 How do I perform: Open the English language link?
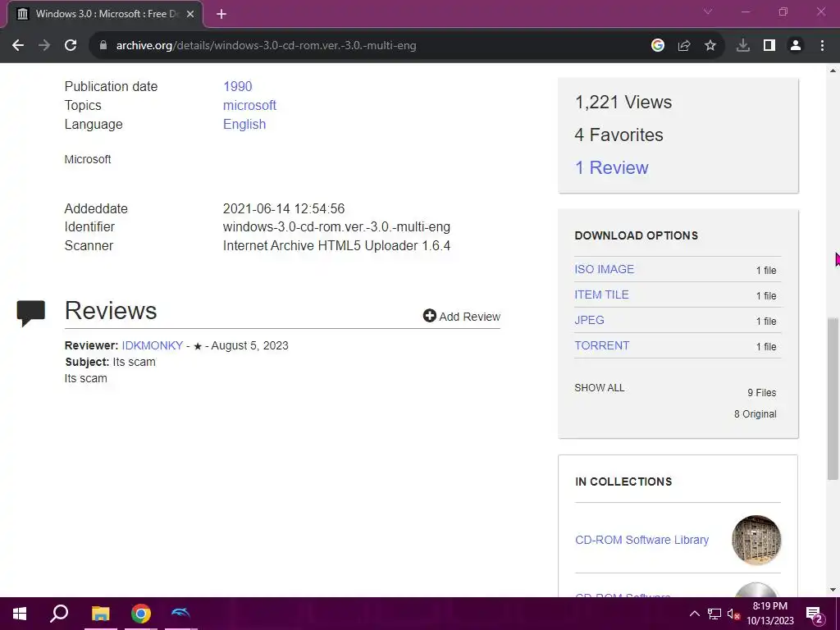pyautogui.click(x=244, y=125)
